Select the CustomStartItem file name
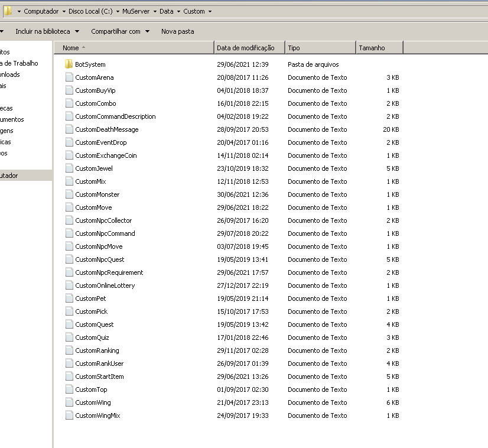 [x=99, y=376]
